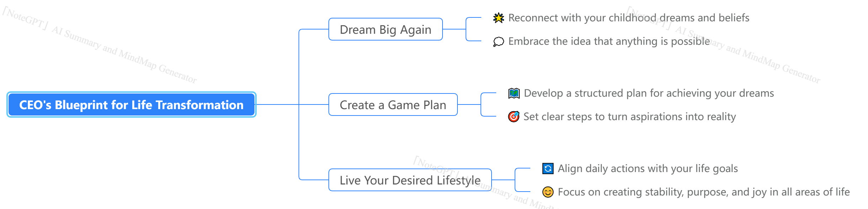Click the speech bubble icon
Screen dimensions: 868x209
[498, 42]
